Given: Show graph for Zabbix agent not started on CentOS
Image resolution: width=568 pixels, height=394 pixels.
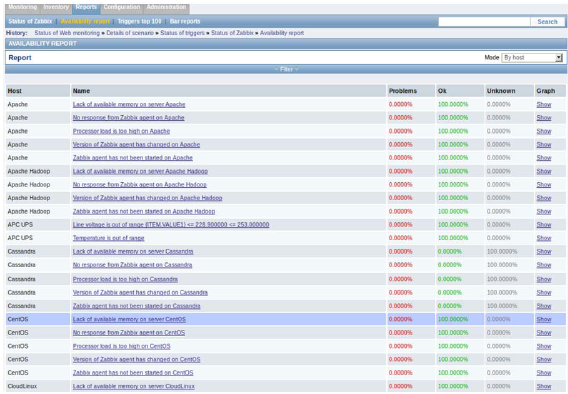Looking at the screenshot, I should pyautogui.click(x=544, y=373).
